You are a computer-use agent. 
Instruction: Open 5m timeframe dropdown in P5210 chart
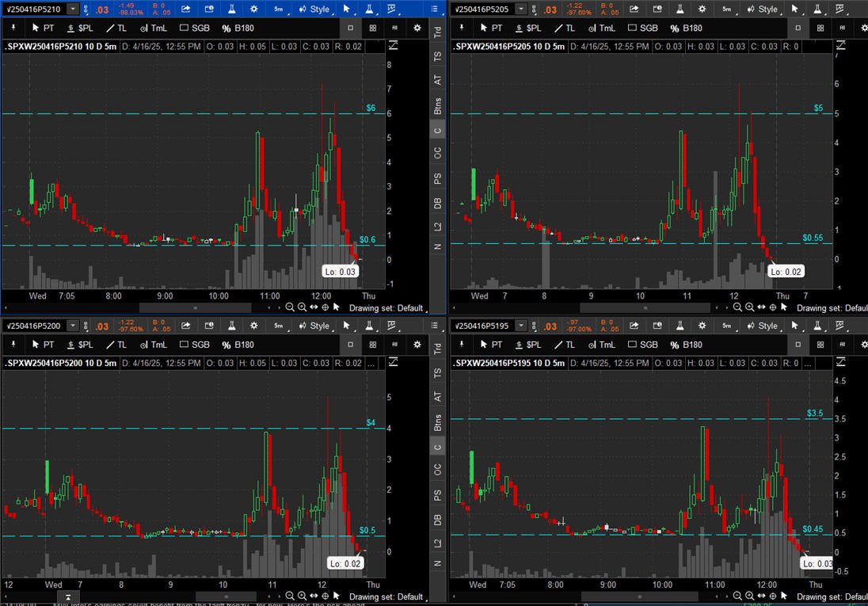click(279, 9)
